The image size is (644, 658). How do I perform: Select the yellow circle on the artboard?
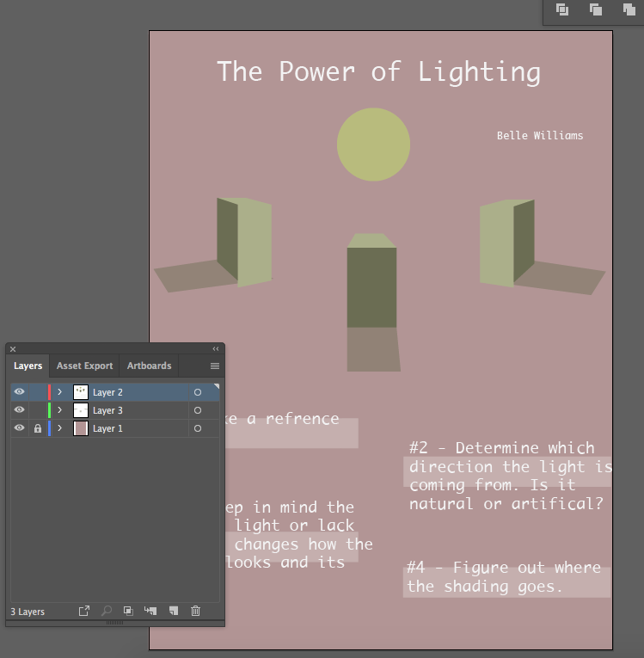pos(373,145)
